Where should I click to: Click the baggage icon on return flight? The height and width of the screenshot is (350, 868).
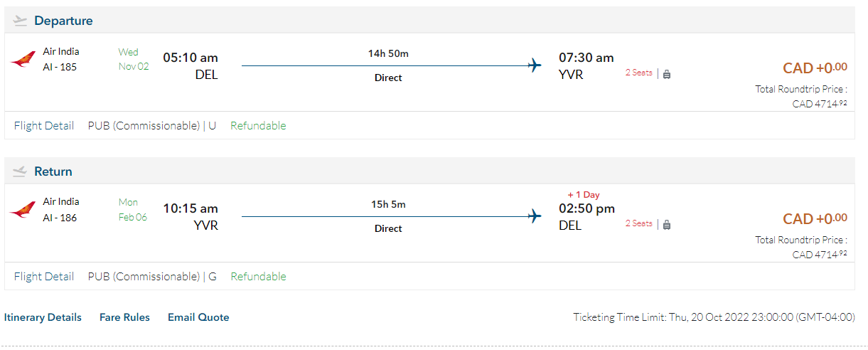tap(667, 224)
